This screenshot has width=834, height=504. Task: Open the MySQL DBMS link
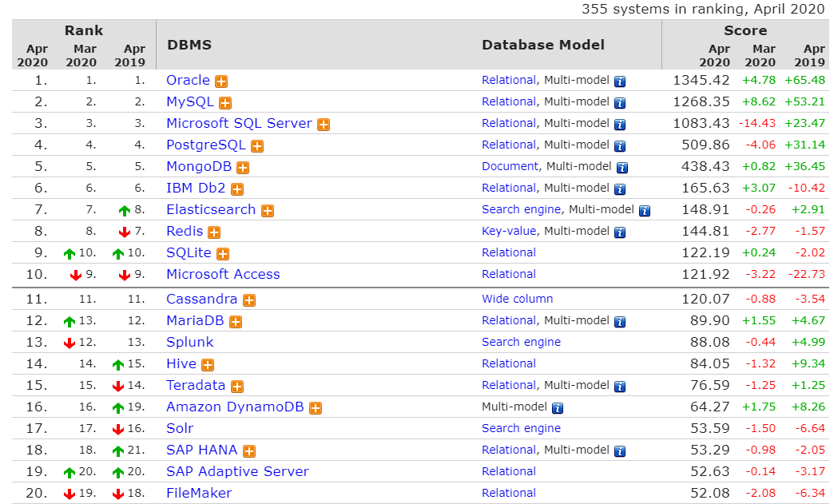pyautogui.click(x=190, y=102)
